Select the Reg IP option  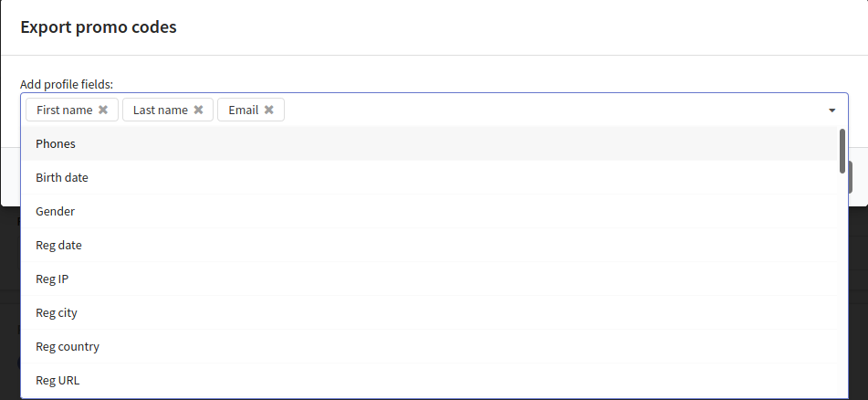[x=52, y=279]
